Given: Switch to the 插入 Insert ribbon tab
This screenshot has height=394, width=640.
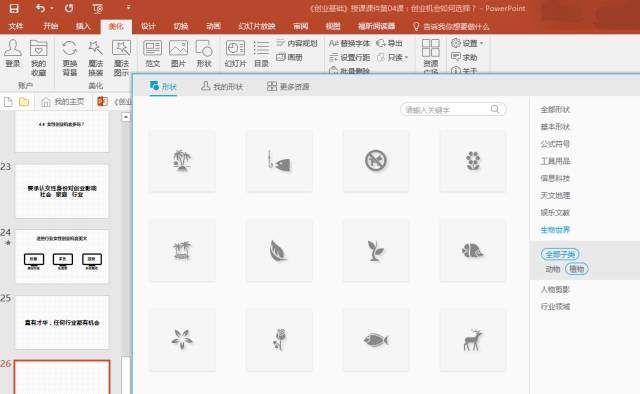Looking at the screenshot, I should [83, 26].
